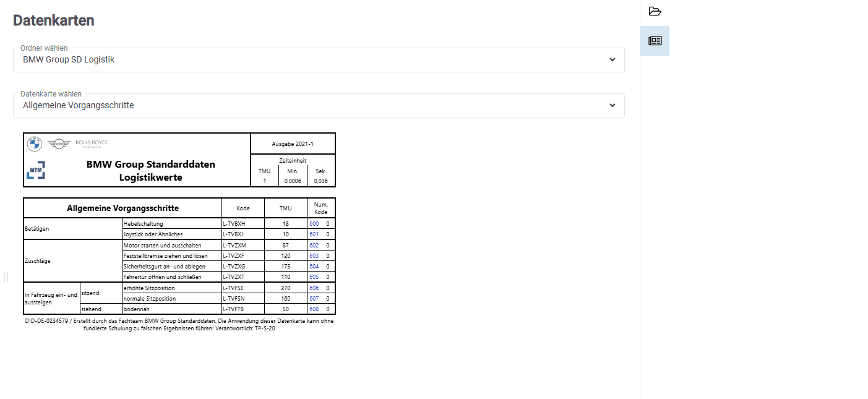Click the "Datenkarten" page heading
Screen dimensions: 868x399
tap(54, 20)
